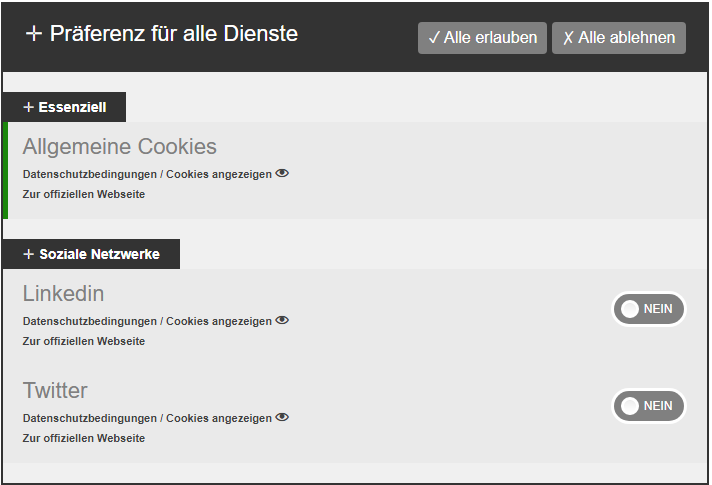Image resolution: width=712 pixels, height=485 pixels.
Task: Open Allgemeine Cookies Zur offiziellen Webseite link
Action: [84, 194]
